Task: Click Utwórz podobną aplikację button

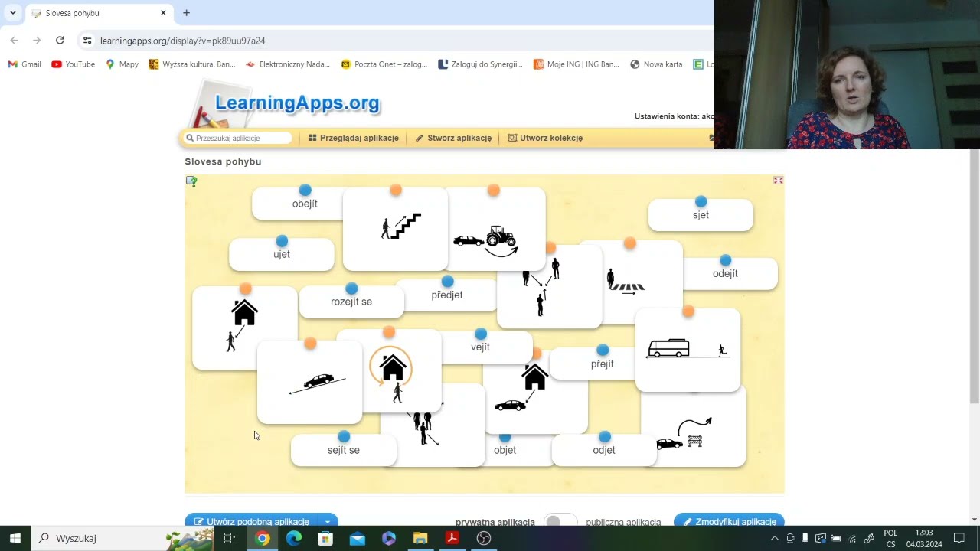Action: click(x=251, y=522)
